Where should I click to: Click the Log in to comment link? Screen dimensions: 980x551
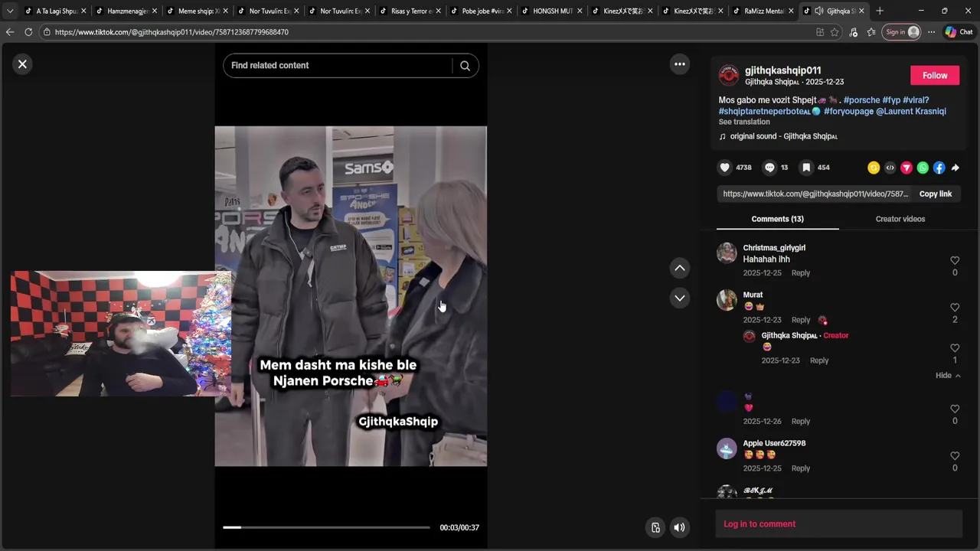pyautogui.click(x=759, y=524)
